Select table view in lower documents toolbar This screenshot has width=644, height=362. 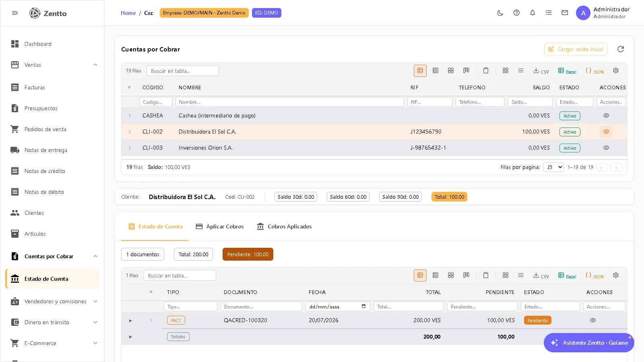point(420,276)
